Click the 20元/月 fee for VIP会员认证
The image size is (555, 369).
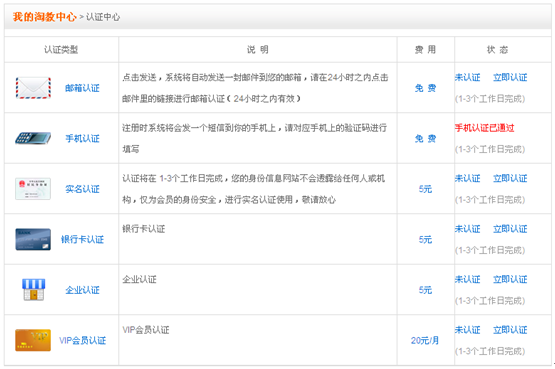425,340
